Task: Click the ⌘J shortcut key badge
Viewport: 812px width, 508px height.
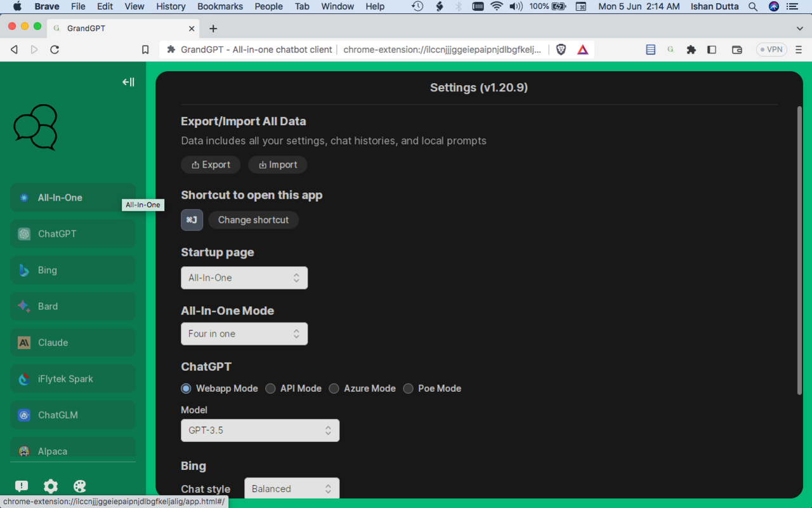Action: [192, 220]
